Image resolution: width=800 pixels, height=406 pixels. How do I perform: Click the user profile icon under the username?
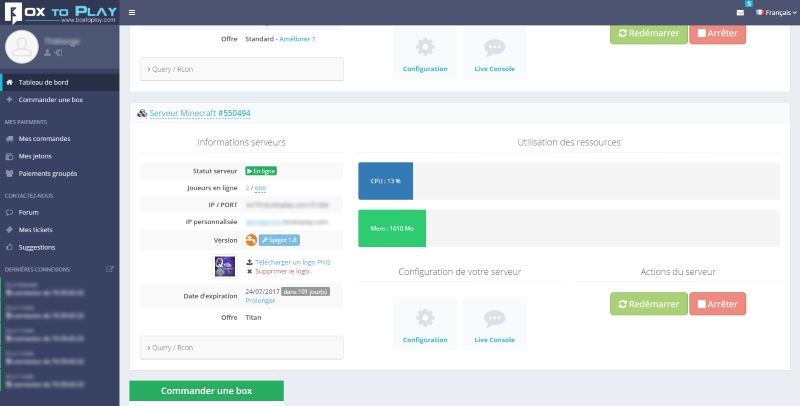(47, 53)
